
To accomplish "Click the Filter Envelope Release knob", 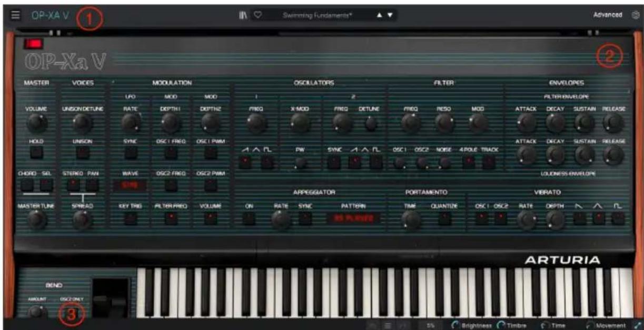I will (613, 123).
